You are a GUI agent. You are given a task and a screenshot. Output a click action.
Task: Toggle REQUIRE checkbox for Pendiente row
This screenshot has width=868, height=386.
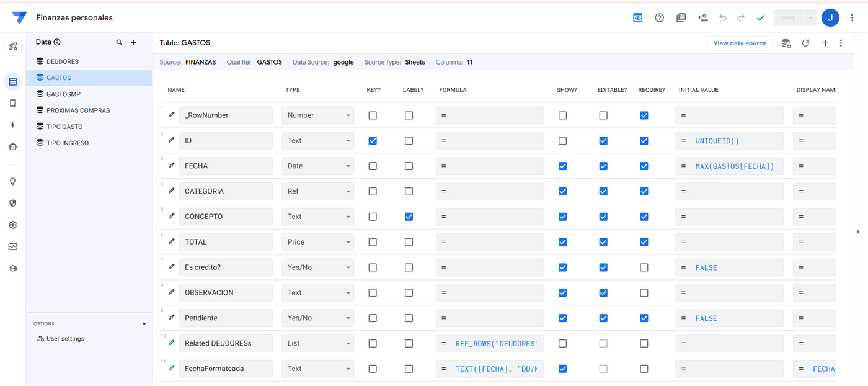(x=644, y=318)
